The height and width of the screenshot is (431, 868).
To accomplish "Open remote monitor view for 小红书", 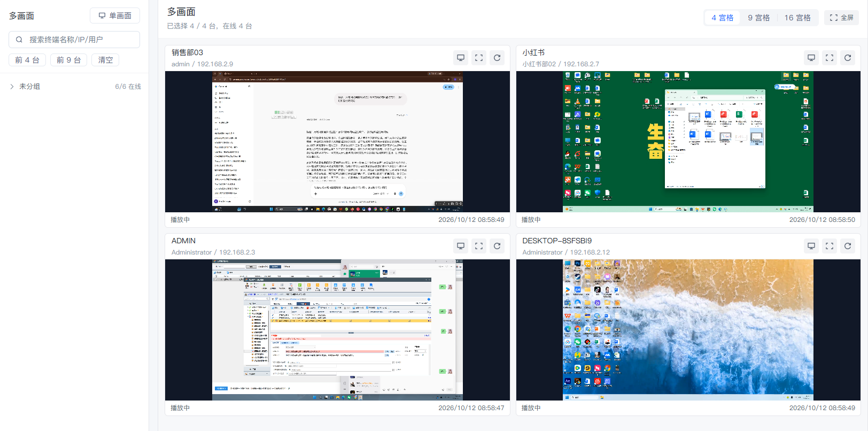I will click(811, 58).
